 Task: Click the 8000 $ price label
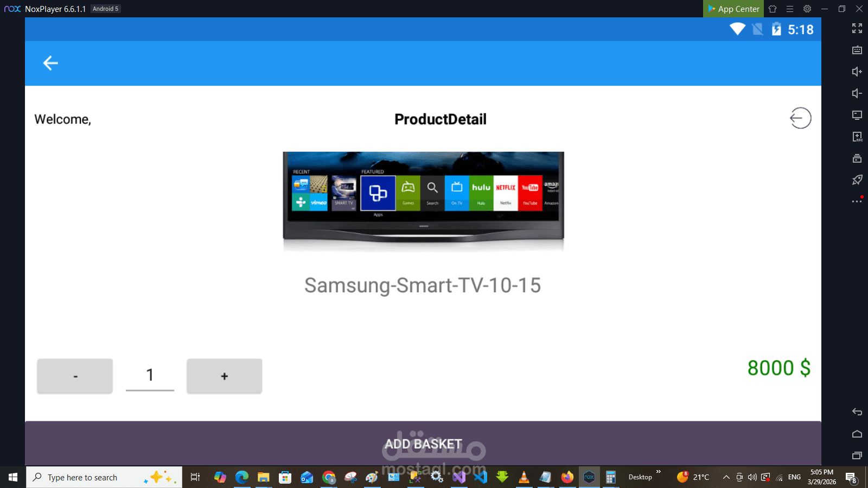[779, 368]
